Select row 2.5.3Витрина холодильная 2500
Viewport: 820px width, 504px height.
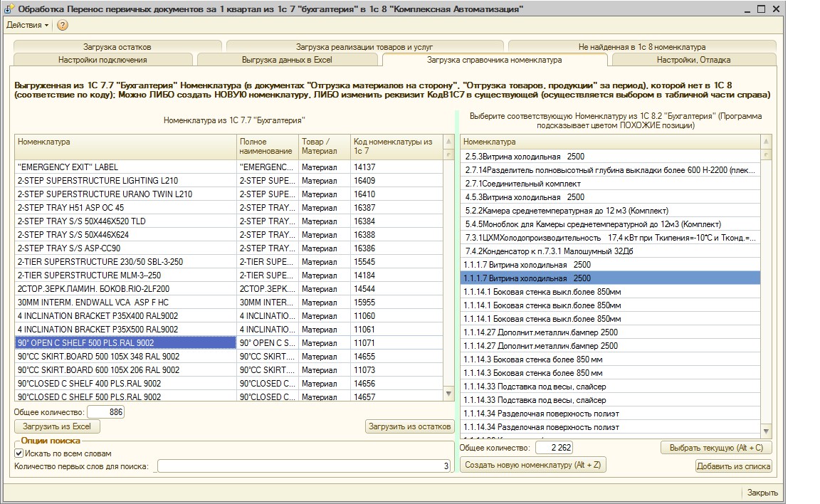point(610,157)
